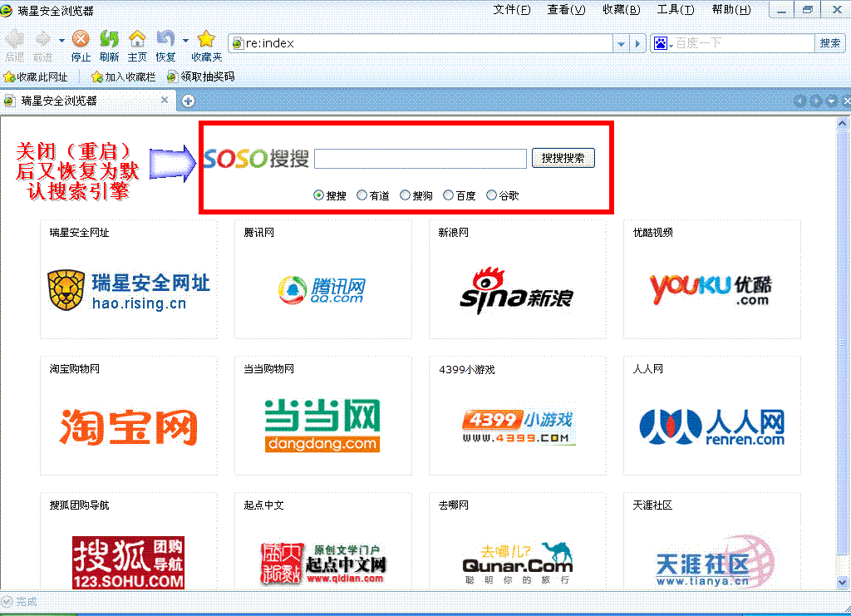Close the 瑞星安全浏览器 tab
The image size is (851, 616).
point(165,100)
